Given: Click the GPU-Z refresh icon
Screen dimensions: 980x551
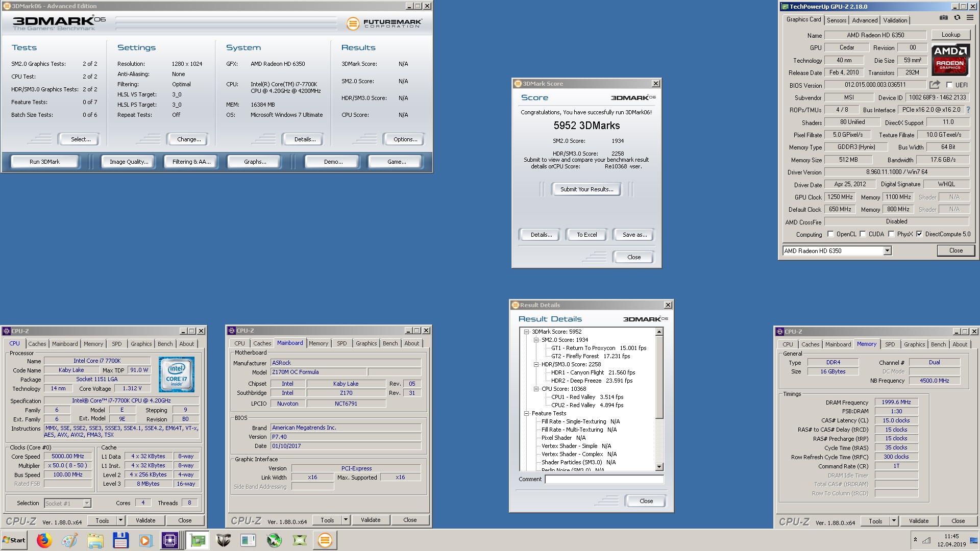Looking at the screenshot, I should coord(957,18).
